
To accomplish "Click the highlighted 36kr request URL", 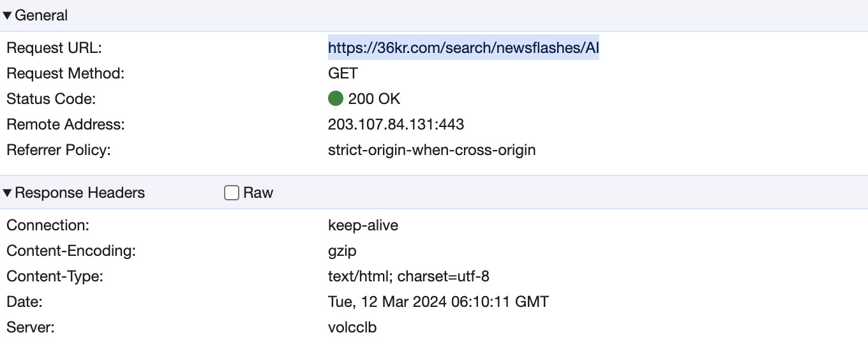I will click(463, 48).
